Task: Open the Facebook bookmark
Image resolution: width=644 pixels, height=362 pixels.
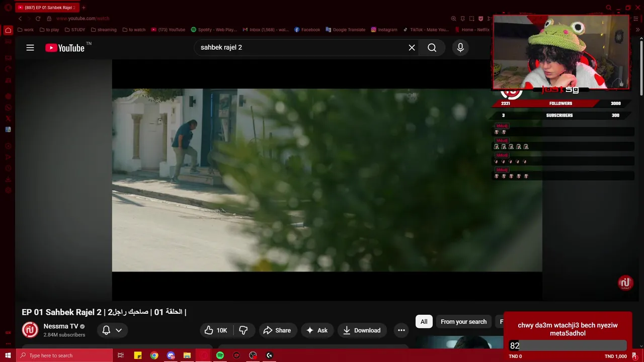Action: 307,30
